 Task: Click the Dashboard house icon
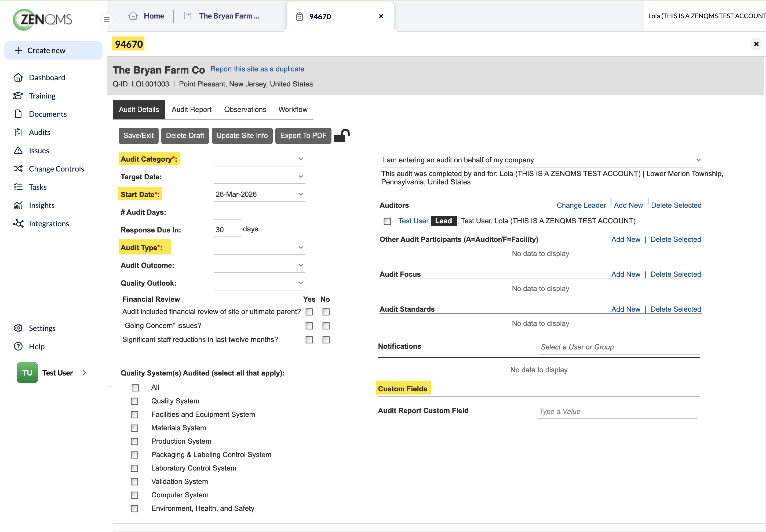coord(18,77)
